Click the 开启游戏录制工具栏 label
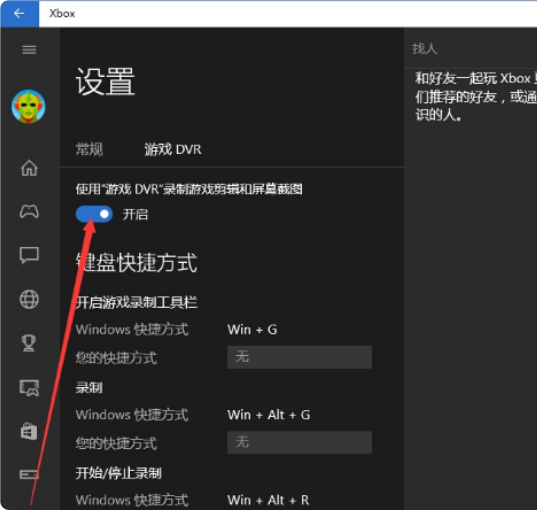This screenshot has height=512, width=537. 137,303
